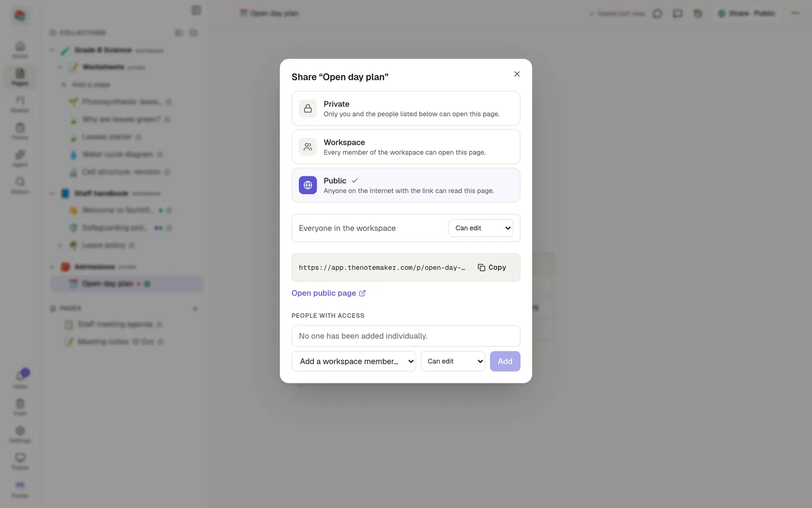Close the Share dialog with the X
812x508 pixels.
pos(517,74)
